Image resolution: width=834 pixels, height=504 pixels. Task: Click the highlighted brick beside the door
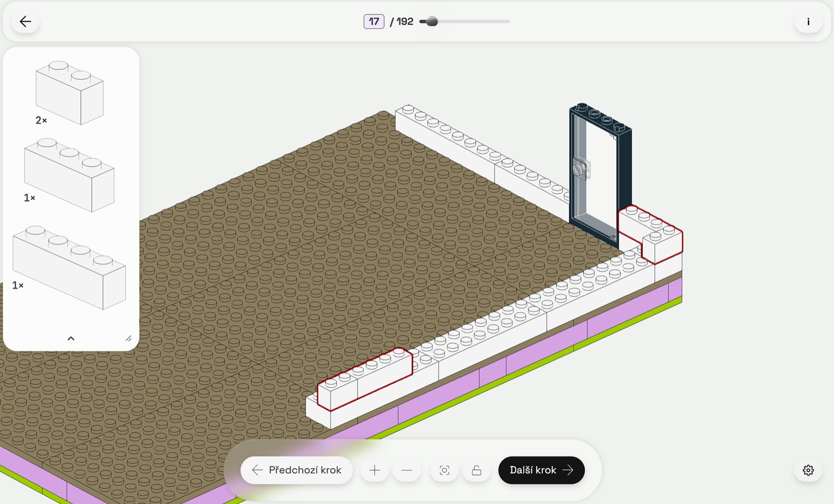pos(651,235)
